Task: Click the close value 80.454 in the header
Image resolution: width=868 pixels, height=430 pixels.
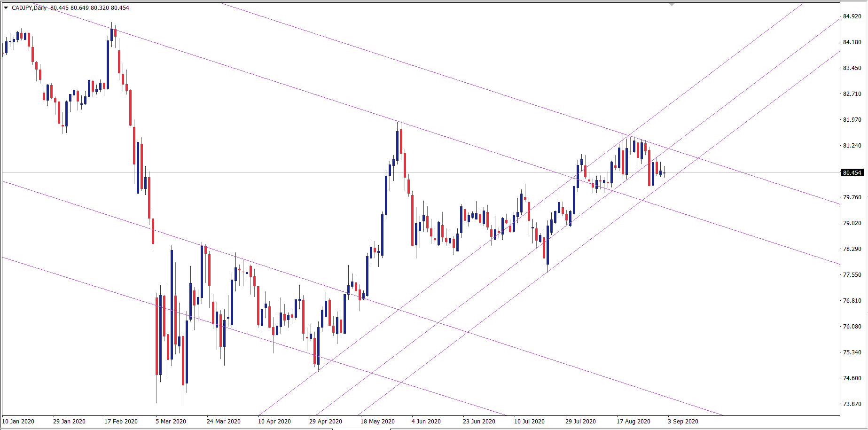Action: pos(120,8)
